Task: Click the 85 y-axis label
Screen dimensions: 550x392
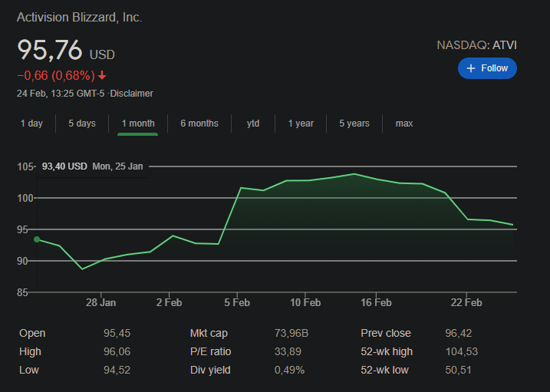Action: [22, 292]
